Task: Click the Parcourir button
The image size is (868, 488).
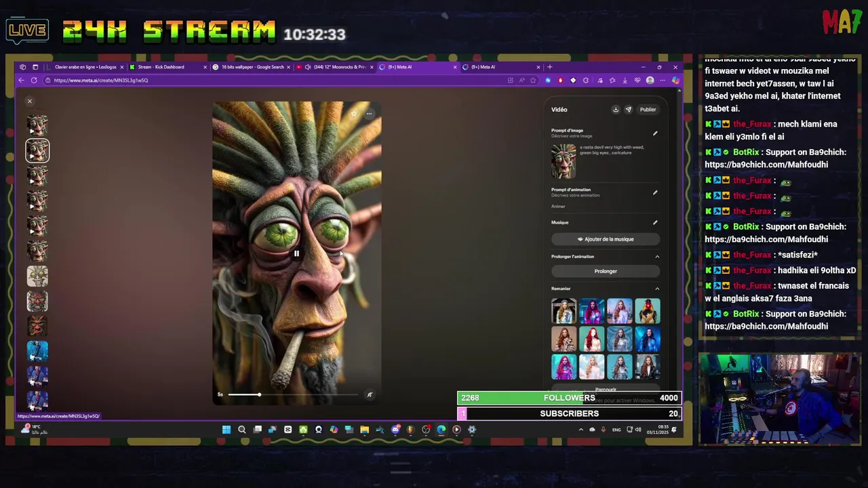Action: [606, 390]
